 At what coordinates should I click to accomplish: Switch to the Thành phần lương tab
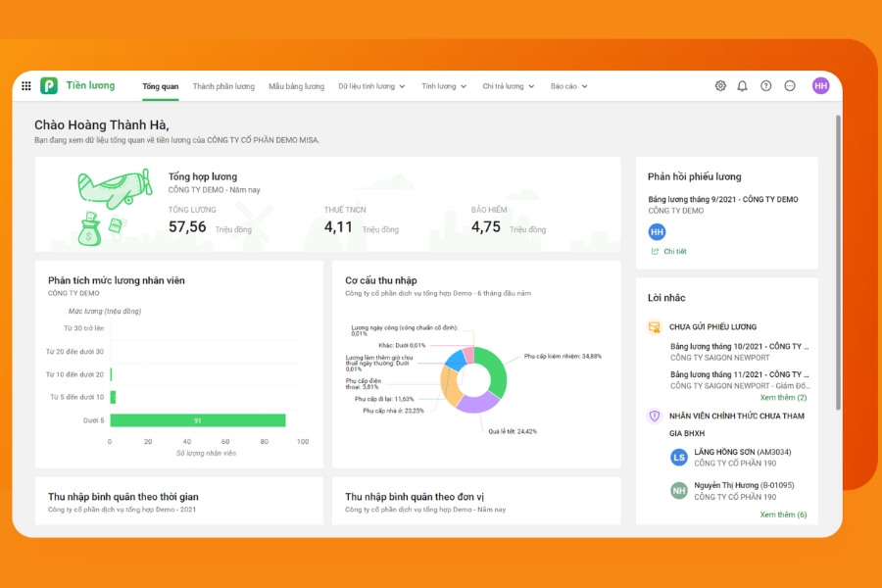click(223, 86)
